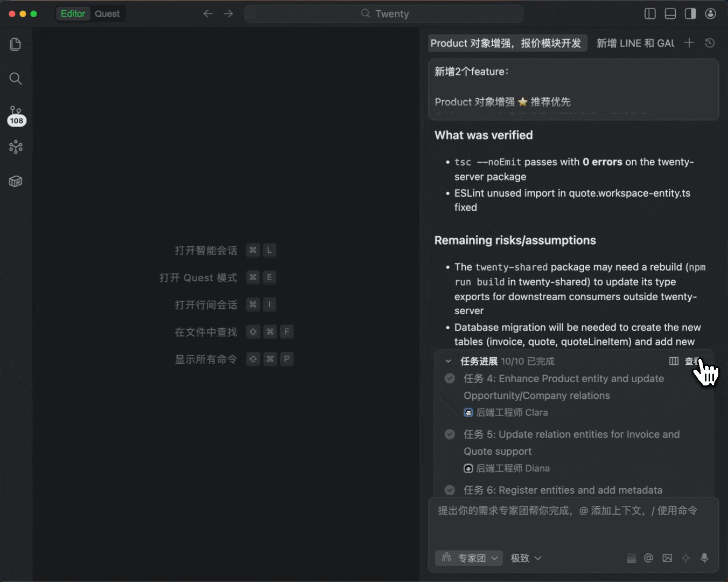
Task: Click the 后端工程师 Diana avatar
Action: pyautogui.click(x=468, y=468)
